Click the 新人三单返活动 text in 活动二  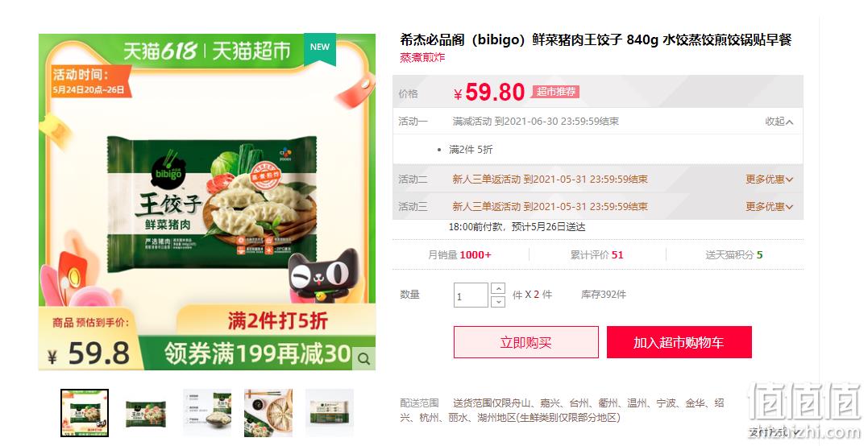pyautogui.click(x=487, y=179)
